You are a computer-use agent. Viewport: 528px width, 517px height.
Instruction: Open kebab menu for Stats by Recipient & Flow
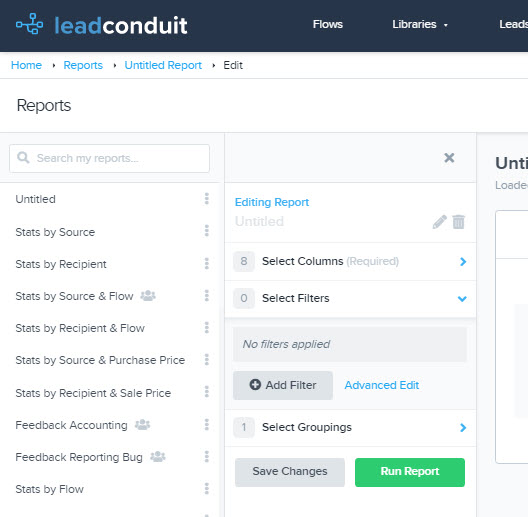207,327
